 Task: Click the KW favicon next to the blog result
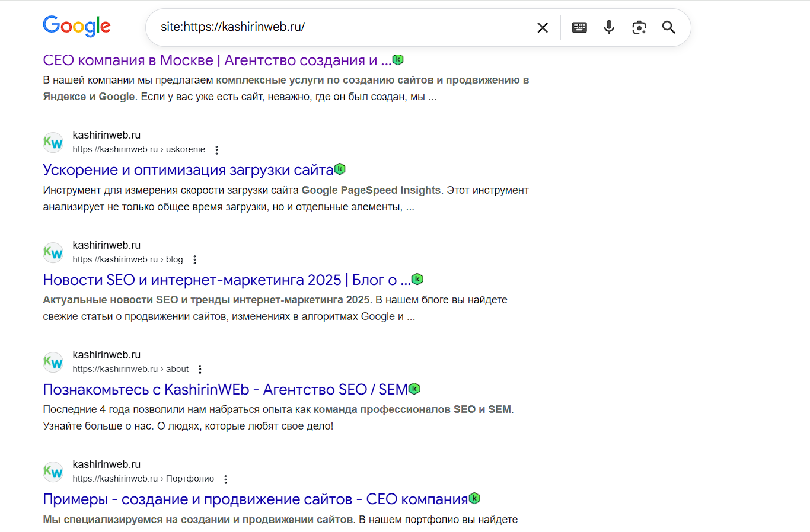coord(53,252)
